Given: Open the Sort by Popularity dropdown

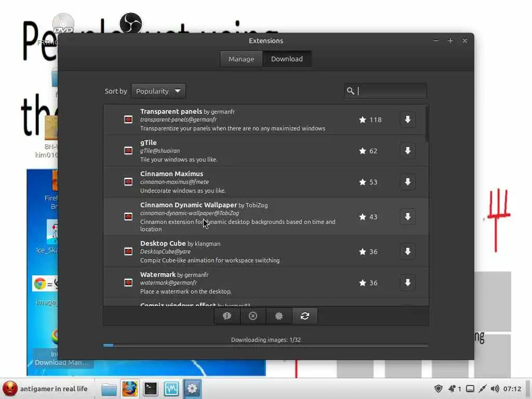Looking at the screenshot, I should [158, 91].
